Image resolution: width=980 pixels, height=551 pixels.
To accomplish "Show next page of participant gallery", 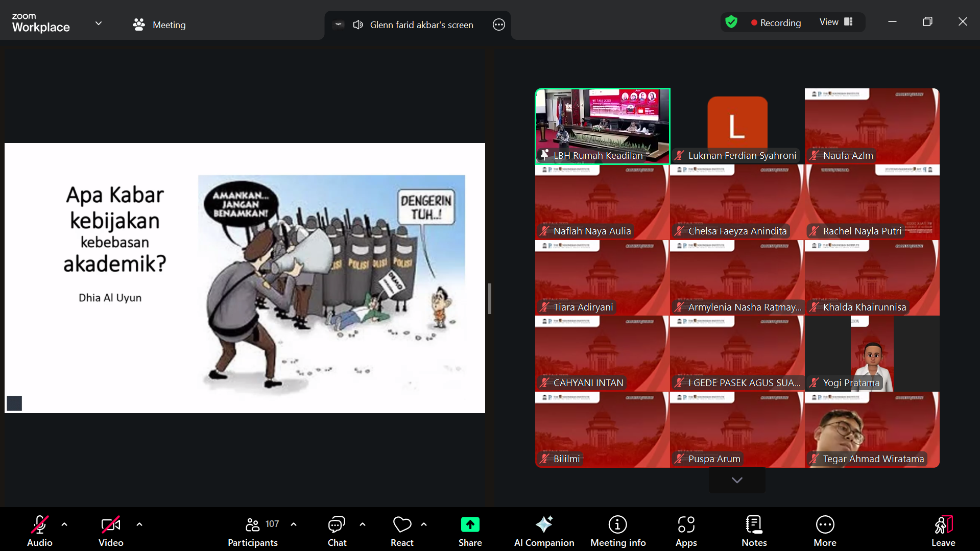I will click(736, 480).
